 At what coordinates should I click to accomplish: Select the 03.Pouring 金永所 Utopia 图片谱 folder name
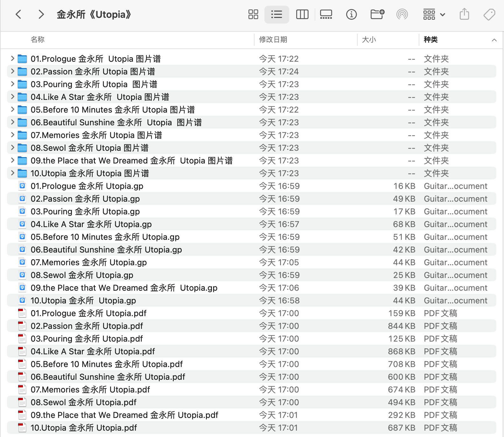94,84
